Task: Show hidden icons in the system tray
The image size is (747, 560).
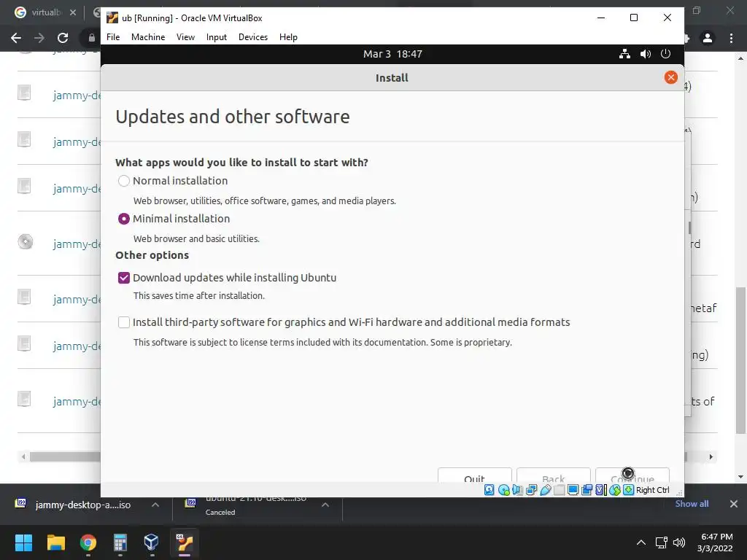Action: [x=641, y=542]
